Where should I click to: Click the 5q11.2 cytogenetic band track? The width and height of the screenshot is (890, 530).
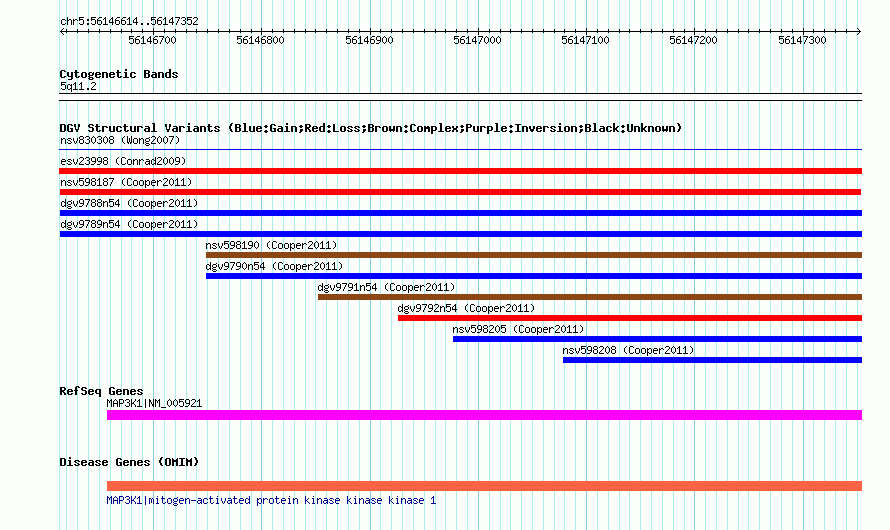pos(460,97)
